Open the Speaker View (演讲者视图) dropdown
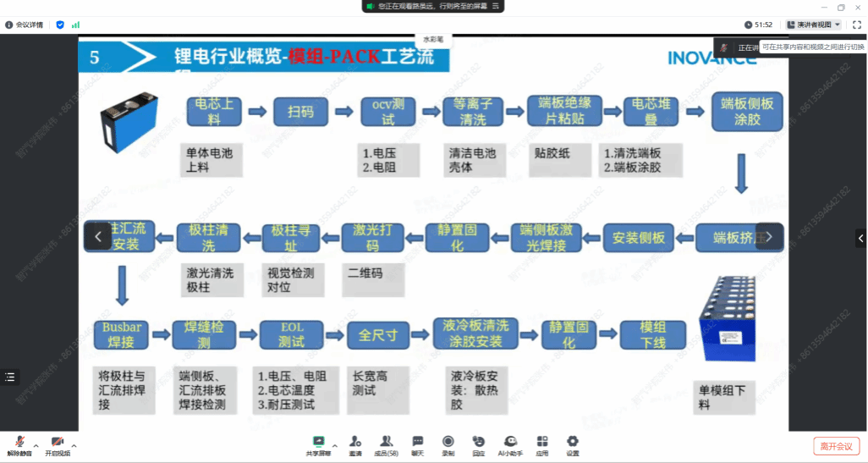 [x=813, y=25]
